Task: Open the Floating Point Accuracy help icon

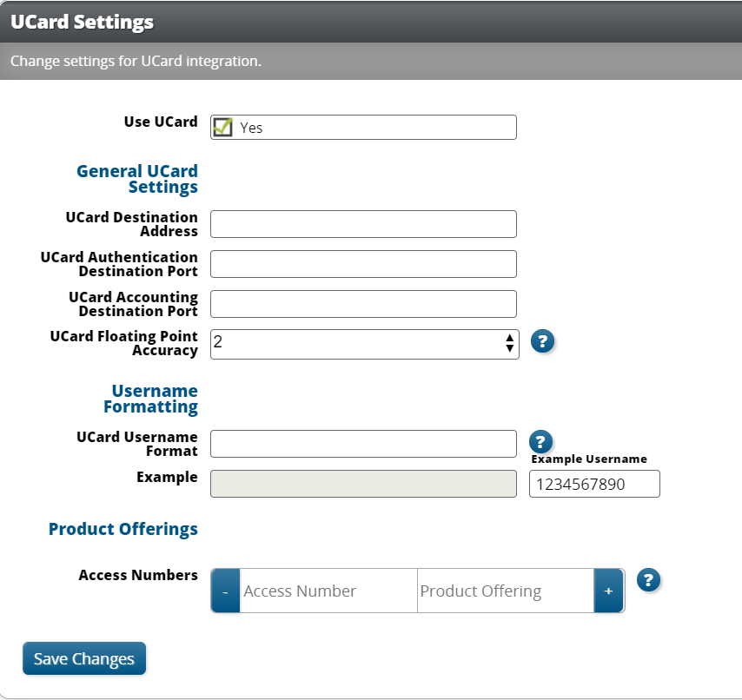Action: coord(542,341)
